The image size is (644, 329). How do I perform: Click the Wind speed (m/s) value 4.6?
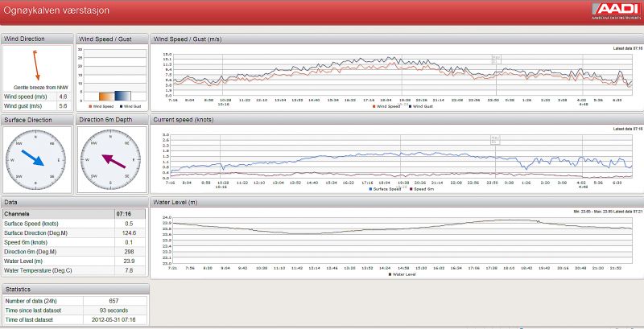pos(64,97)
